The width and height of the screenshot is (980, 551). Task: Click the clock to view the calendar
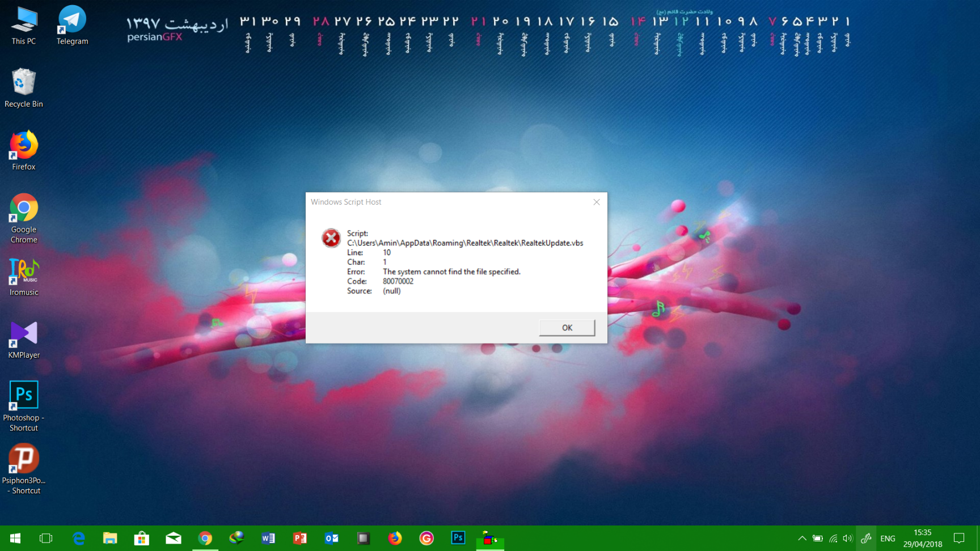922,538
